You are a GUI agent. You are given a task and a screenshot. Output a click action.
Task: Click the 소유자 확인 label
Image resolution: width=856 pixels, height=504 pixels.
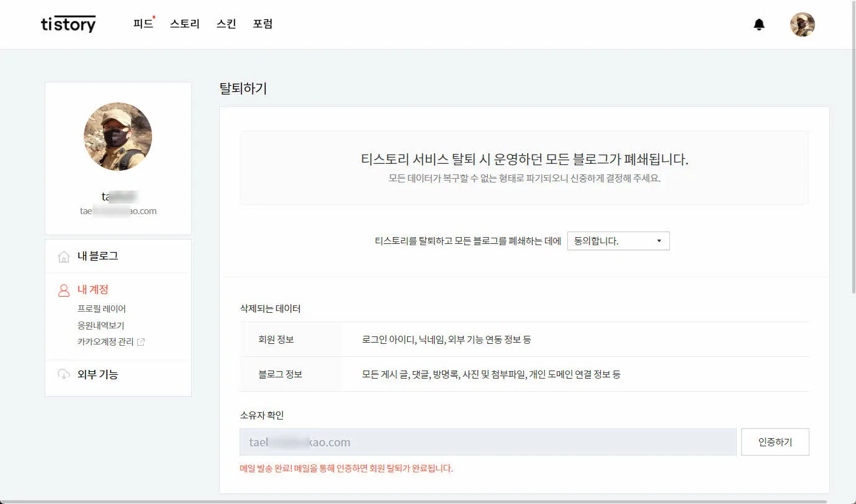[x=262, y=415]
